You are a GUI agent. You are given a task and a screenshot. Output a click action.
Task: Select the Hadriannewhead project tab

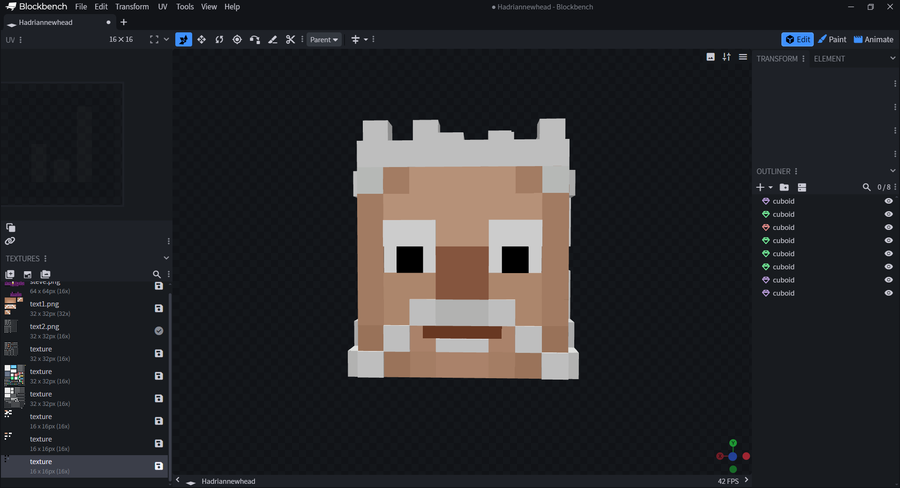pos(59,22)
